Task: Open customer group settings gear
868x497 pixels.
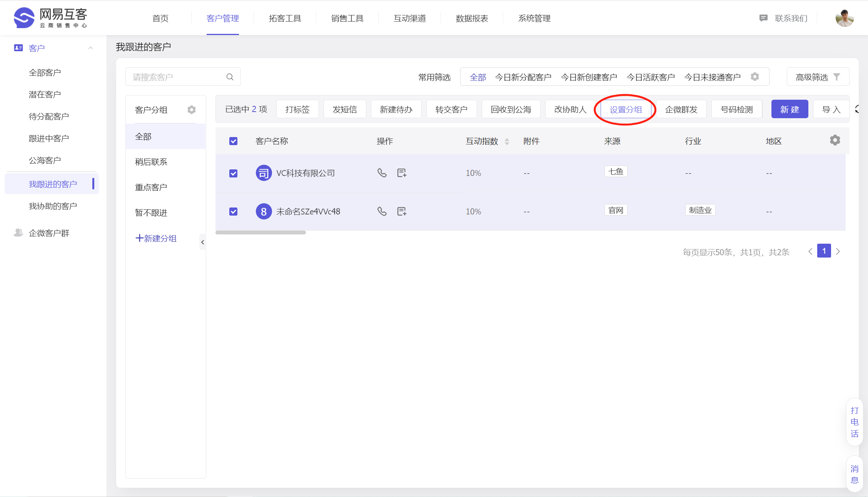Action: 191,110
